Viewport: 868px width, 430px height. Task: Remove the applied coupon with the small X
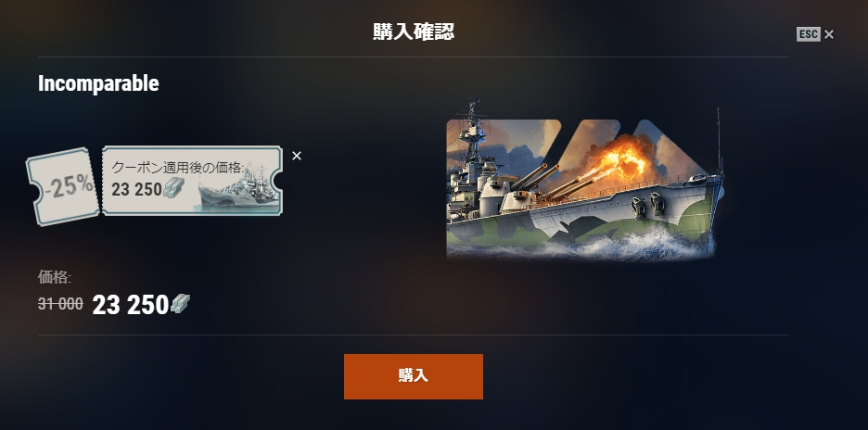[x=297, y=156]
